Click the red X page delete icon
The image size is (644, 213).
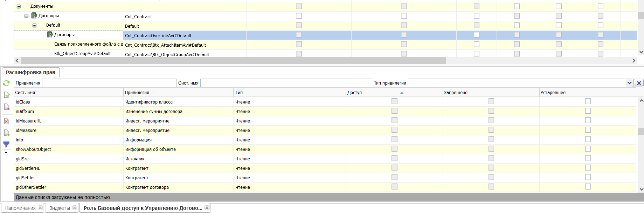point(6,121)
